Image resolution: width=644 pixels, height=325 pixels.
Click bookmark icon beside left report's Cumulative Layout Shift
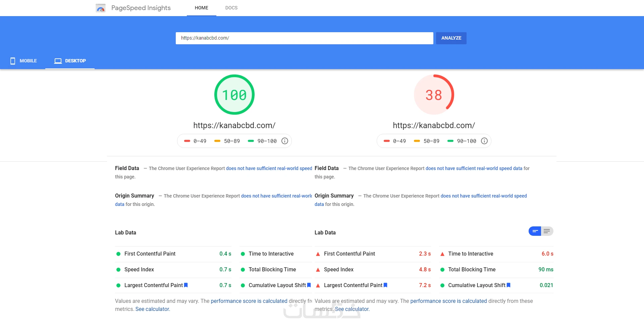(x=309, y=285)
